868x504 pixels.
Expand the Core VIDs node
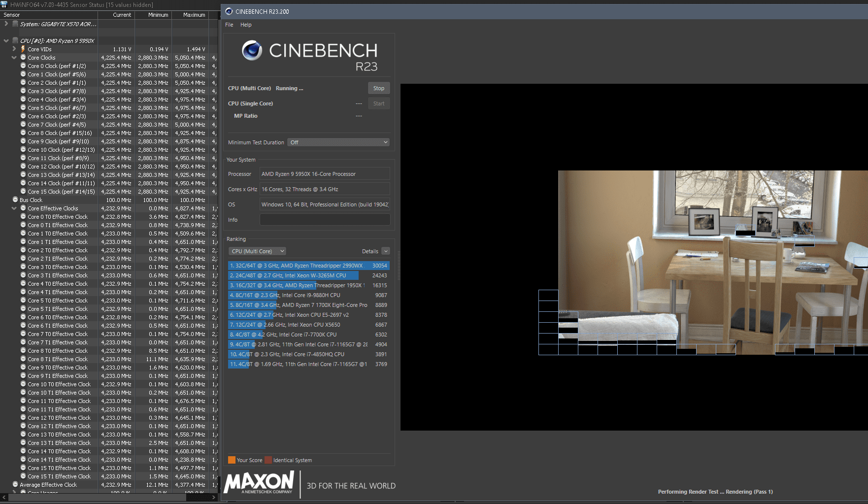click(14, 49)
